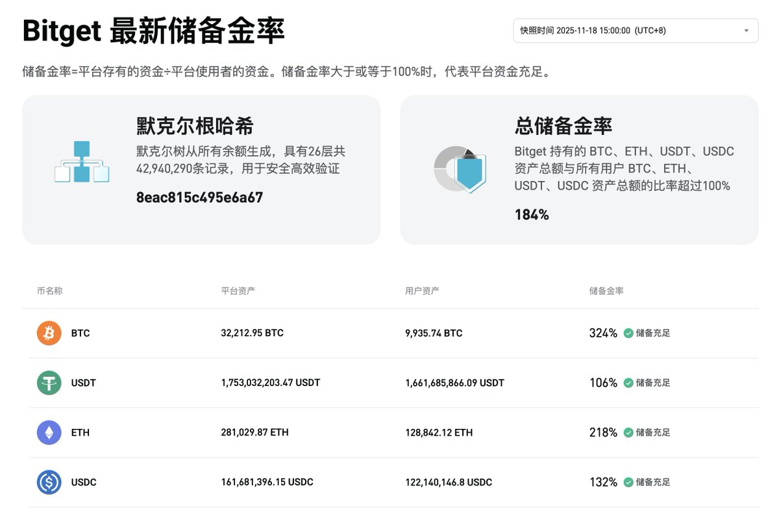Open the snapshot time dropdown
The image size is (779, 532).
635,30
